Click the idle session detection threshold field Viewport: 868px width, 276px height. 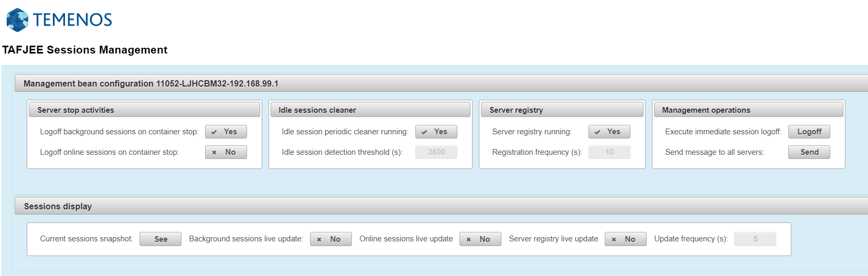436,152
